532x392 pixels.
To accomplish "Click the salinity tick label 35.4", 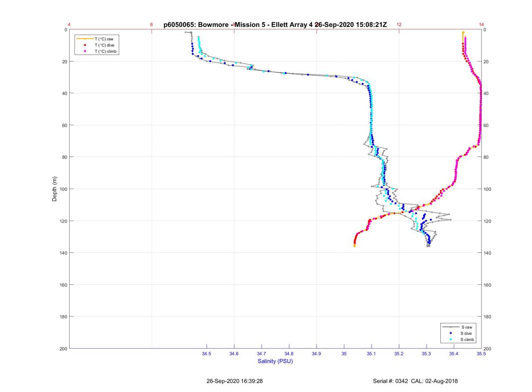I will tap(454, 353).
